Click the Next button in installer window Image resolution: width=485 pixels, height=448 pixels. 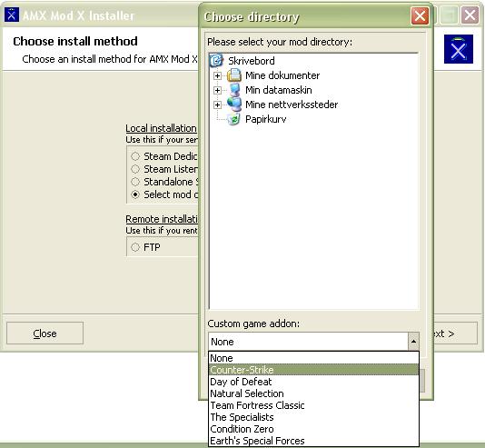(x=455, y=334)
